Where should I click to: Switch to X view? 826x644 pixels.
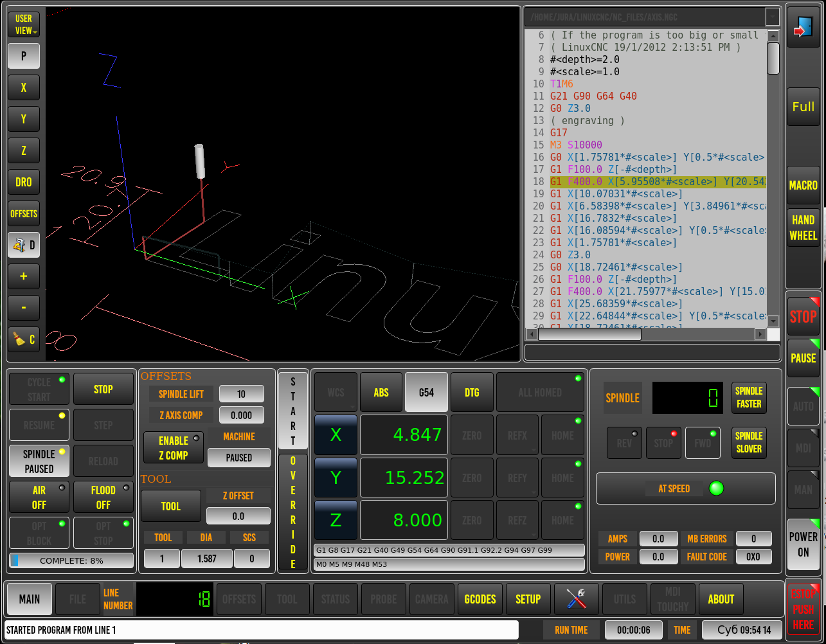point(24,87)
